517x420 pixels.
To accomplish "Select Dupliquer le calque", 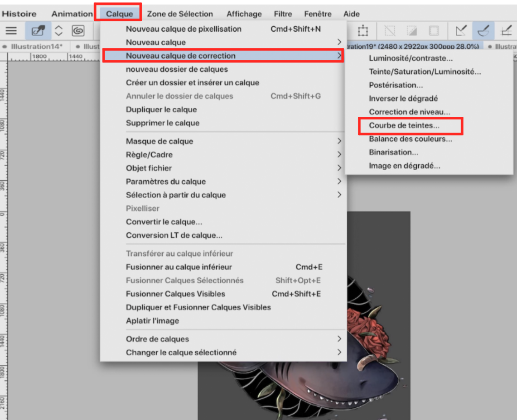I will 223,110.
